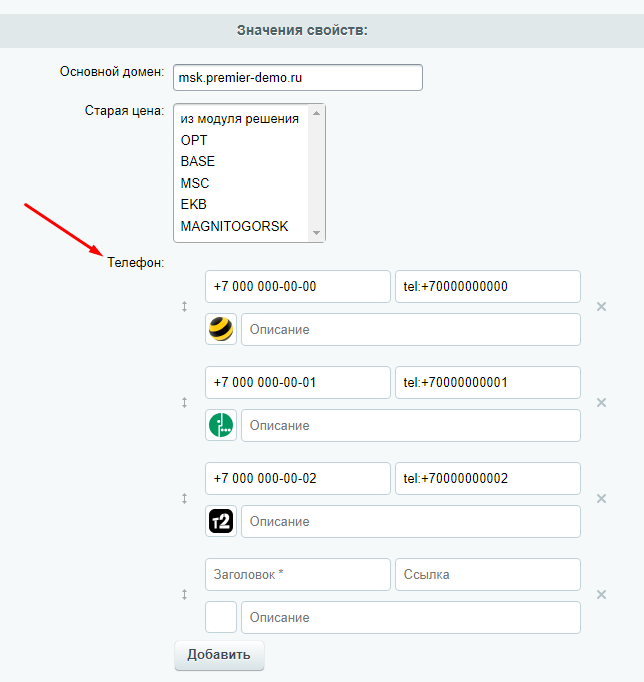644x682 pixels.
Task: Click the sort handle of the T2 phone row
Action: pos(184,498)
